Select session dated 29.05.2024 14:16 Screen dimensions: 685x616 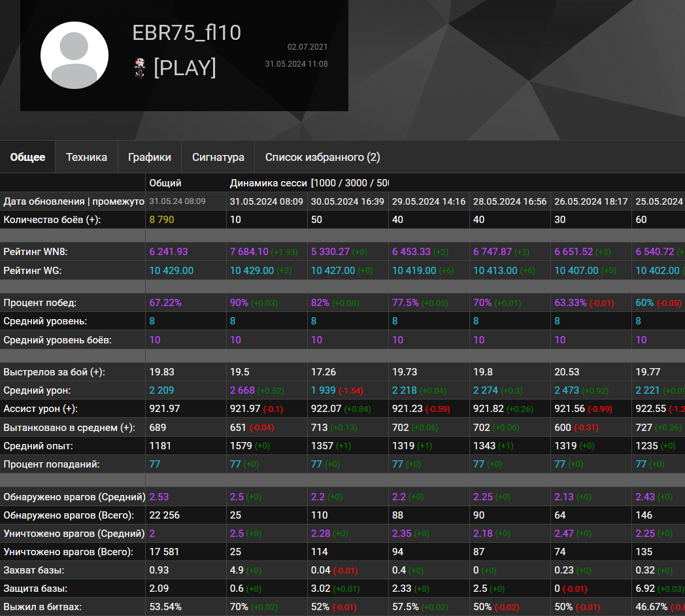[x=429, y=201]
